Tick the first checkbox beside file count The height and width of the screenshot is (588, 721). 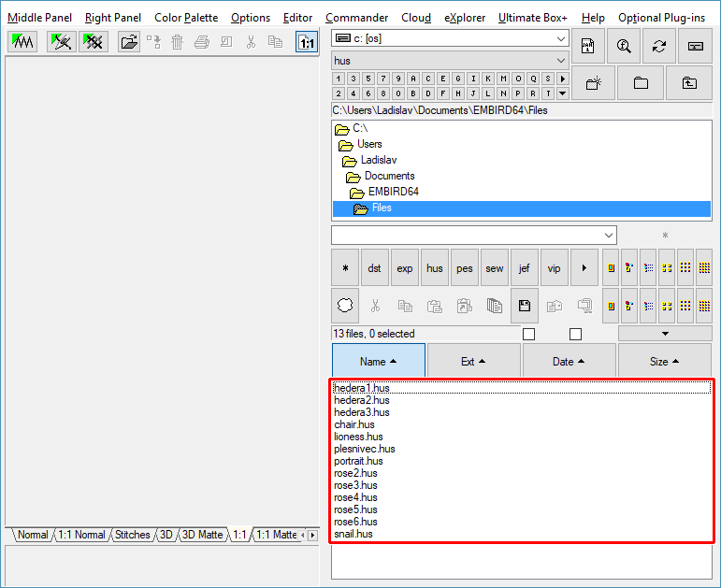(x=528, y=334)
